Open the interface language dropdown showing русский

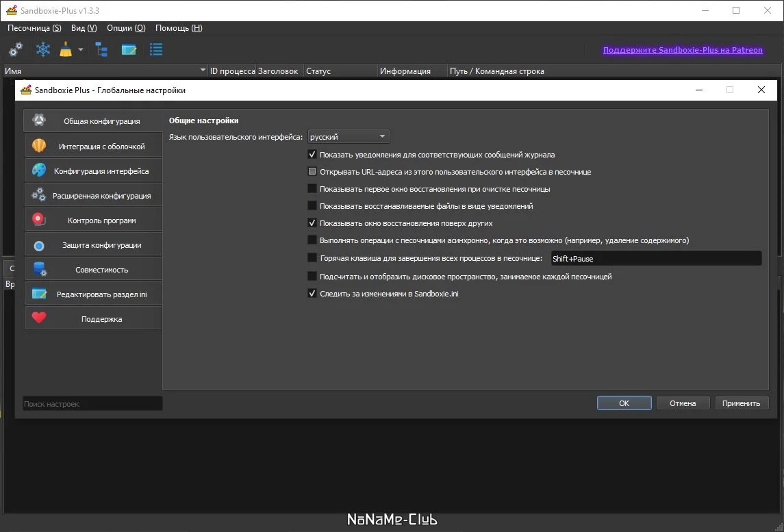[349, 136]
